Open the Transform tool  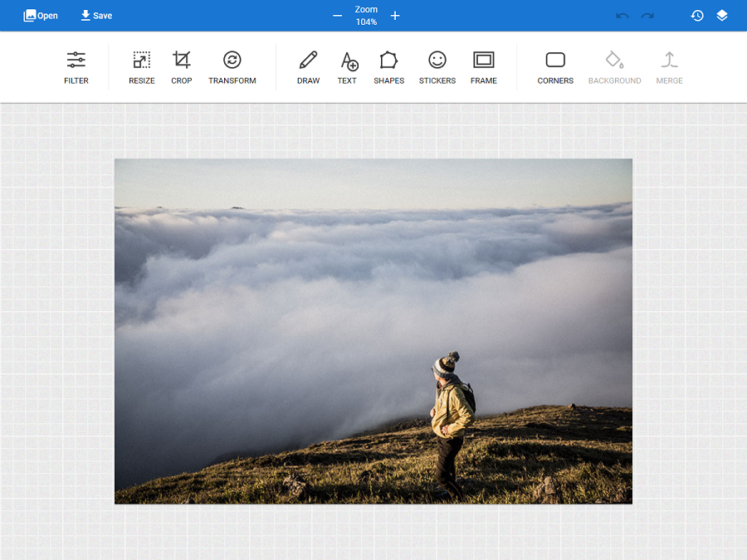(232, 66)
